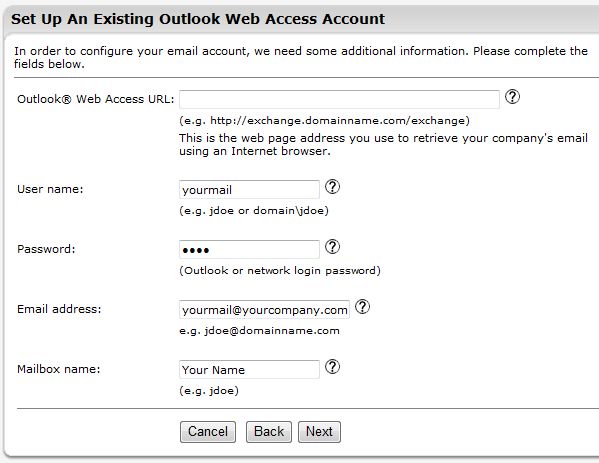This screenshot has width=599, height=463.
Task: Proceed with the Next button
Action: pos(319,432)
